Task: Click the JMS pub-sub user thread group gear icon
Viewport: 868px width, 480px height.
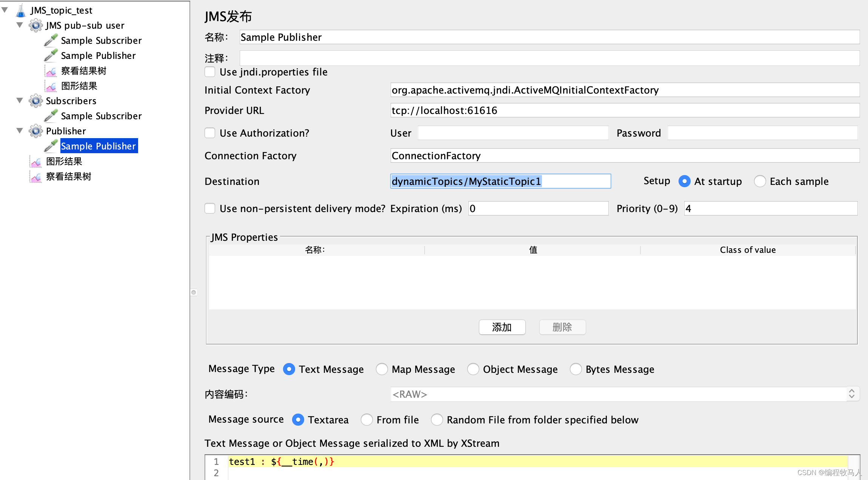Action: tap(35, 26)
